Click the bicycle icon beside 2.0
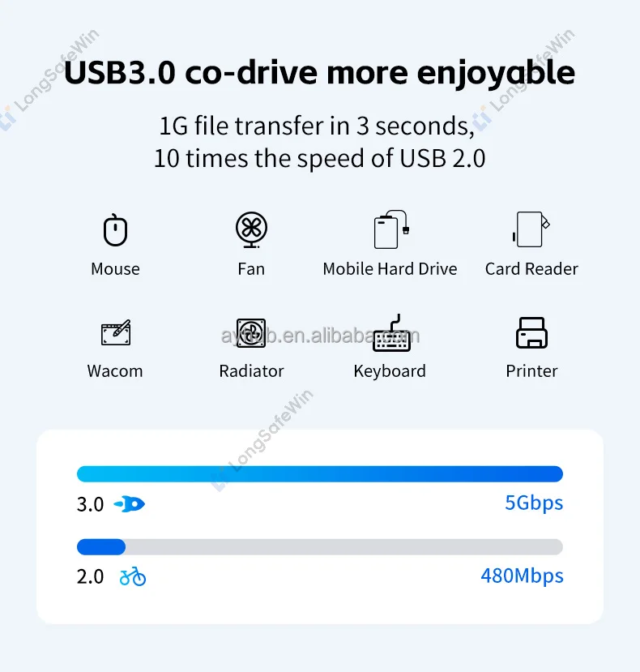The image size is (640, 672). 133,576
